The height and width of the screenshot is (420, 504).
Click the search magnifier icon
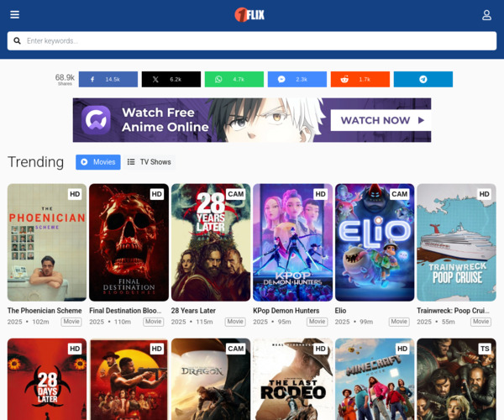tap(17, 41)
